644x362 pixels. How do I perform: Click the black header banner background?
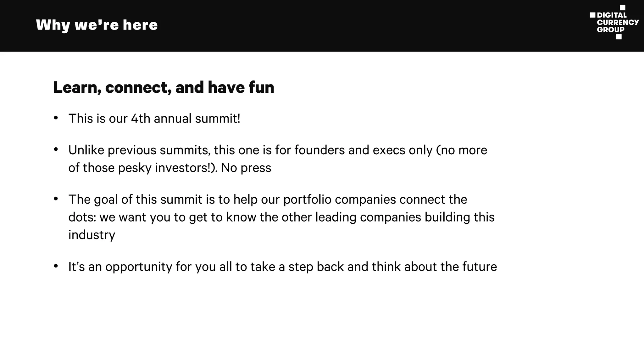point(346,25)
